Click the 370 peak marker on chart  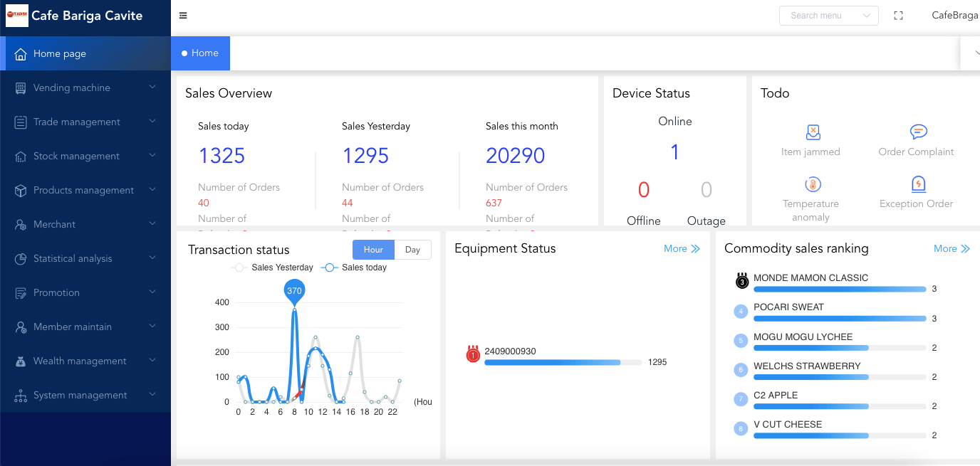point(294,291)
